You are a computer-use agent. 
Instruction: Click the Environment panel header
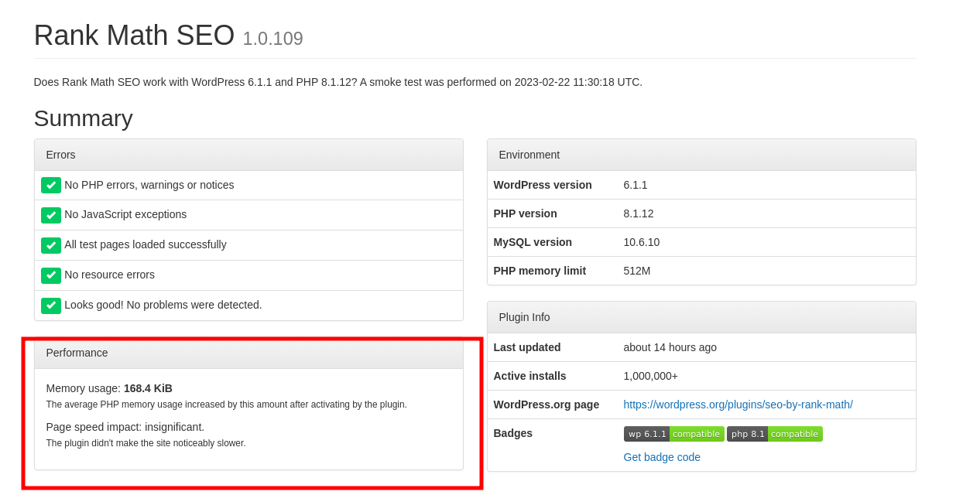coord(701,155)
